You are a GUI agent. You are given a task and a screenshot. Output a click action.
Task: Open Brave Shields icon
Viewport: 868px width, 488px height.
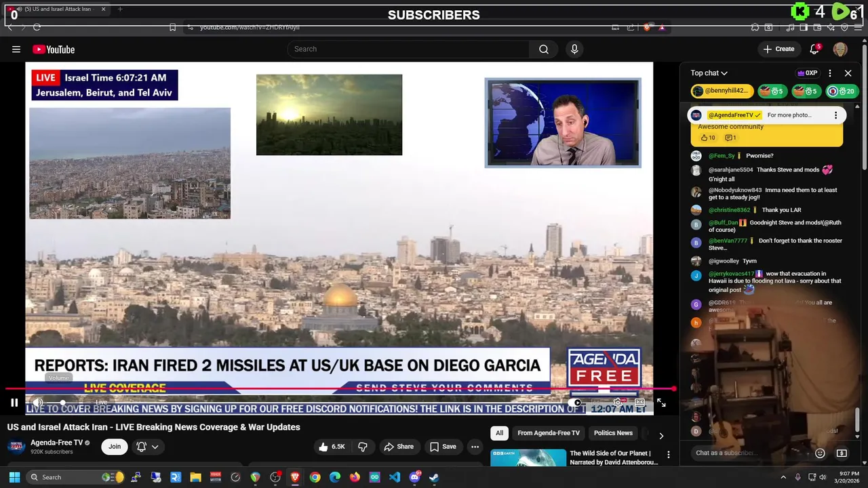(x=648, y=27)
